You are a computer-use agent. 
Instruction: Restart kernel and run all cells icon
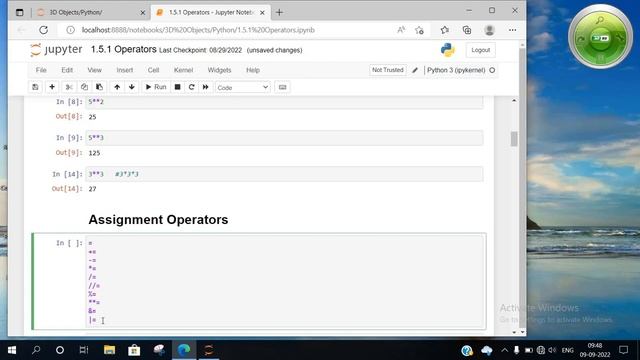(x=206, y=87)
